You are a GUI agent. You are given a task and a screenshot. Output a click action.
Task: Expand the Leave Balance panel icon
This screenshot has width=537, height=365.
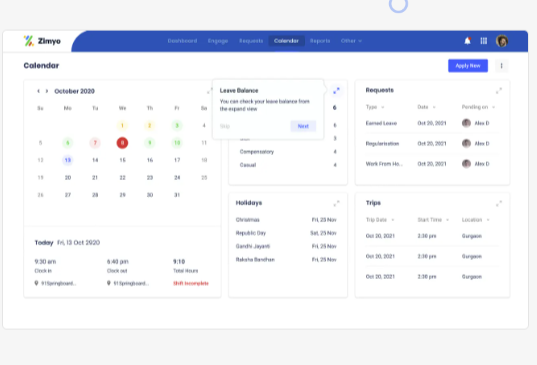pyautogui.click(x=336, y=91)
